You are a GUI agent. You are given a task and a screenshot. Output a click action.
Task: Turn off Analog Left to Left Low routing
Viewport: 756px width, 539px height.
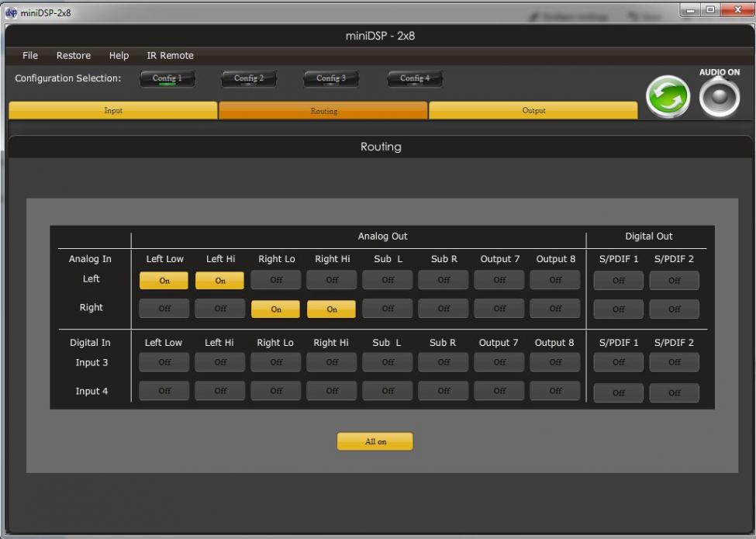pyautogui.click(x=164, y=280)
